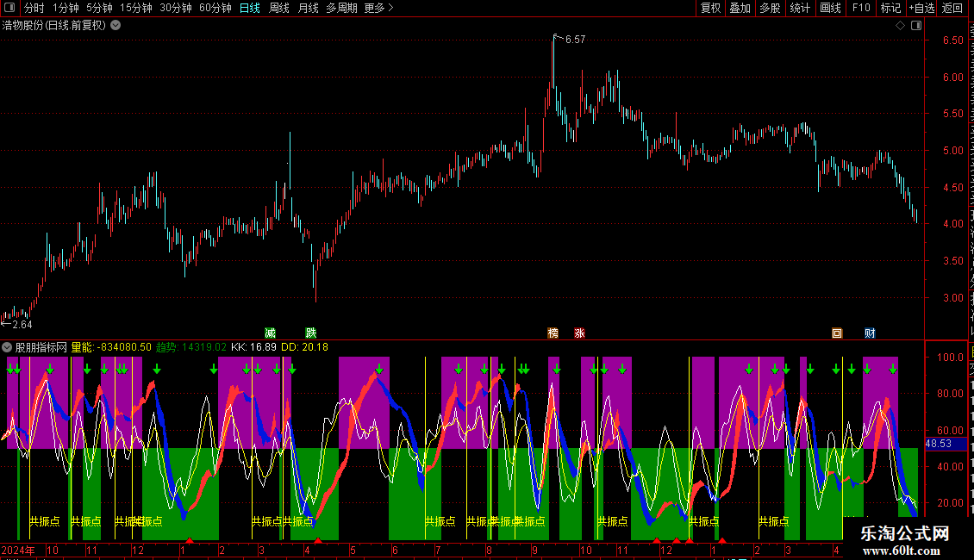Click the DD: 20.18 readout
This screenshot has height=560, width=974.
coord(304,347)
